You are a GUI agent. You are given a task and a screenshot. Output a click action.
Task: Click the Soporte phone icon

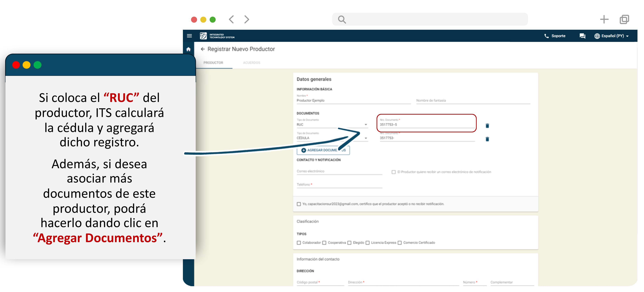[546, 36]
